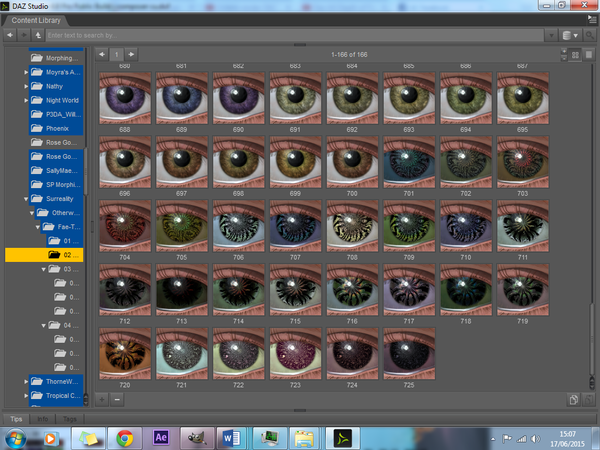Open the search filter dropdown arrow

pos(551,36)
